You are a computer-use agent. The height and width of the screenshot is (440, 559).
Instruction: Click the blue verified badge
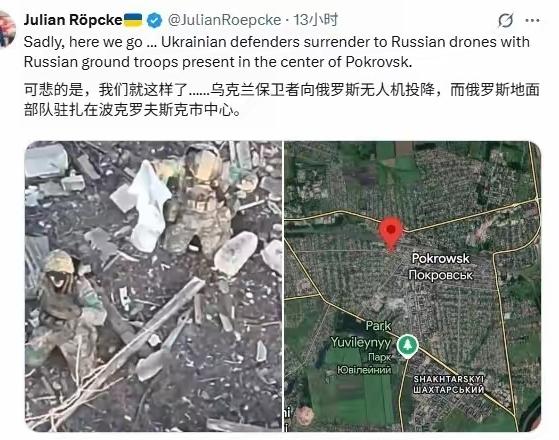154,20
